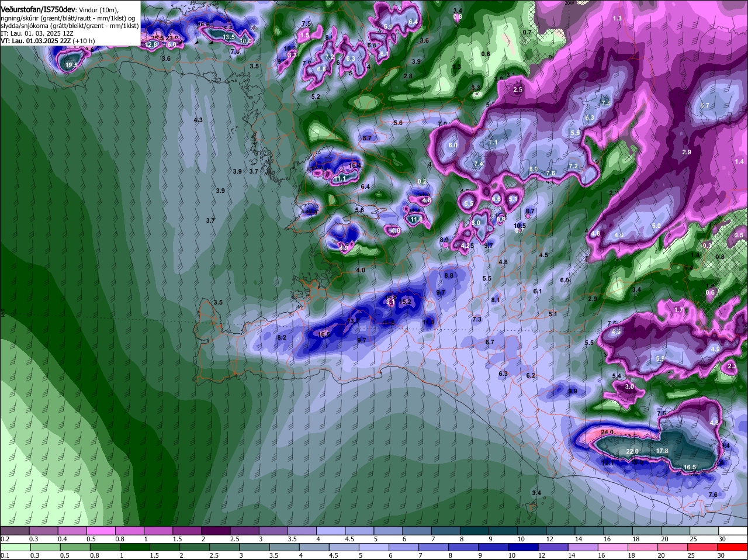This screenshot has width=748, height=560.
Task: Click the 1.4 value at the map edge
Action: (x=739, y=160)
